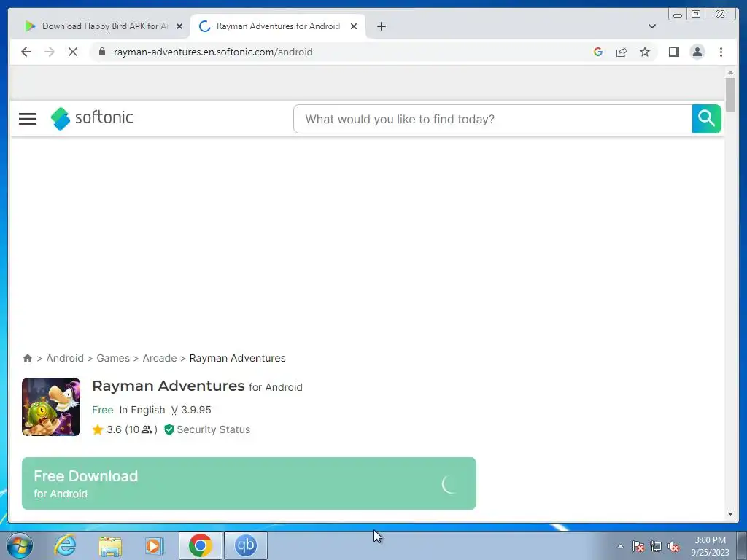Expand the tab search chevron
The image size is (747, 560).
(x=652, y=26)
